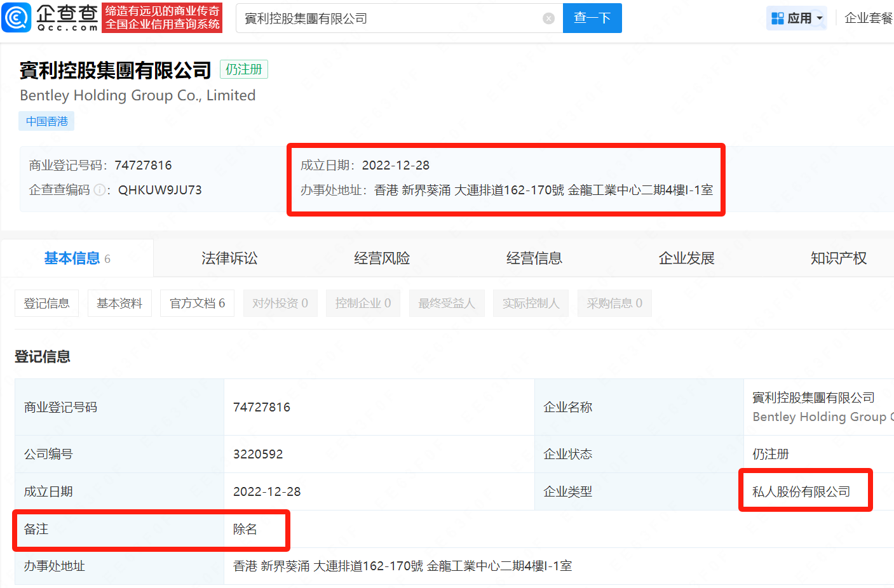Viewport: 894px width, 588px height.
Task: Click the 登记信息 sub-tab button
Action: tap(46, 304)
